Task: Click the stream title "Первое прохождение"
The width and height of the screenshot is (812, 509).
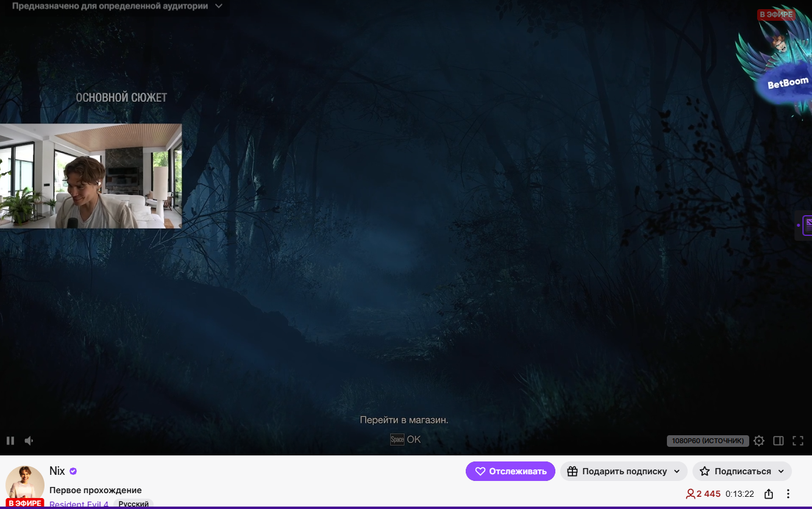Action: point(96,490)
